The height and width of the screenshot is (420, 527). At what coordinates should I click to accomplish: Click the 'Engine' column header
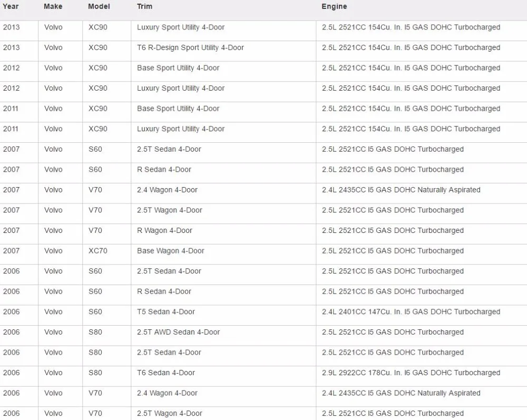[x=334, y=6]
